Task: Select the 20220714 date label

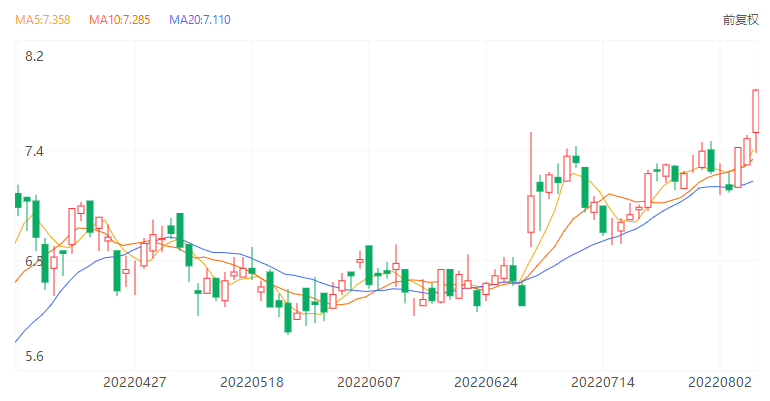Action: (603, 382)
